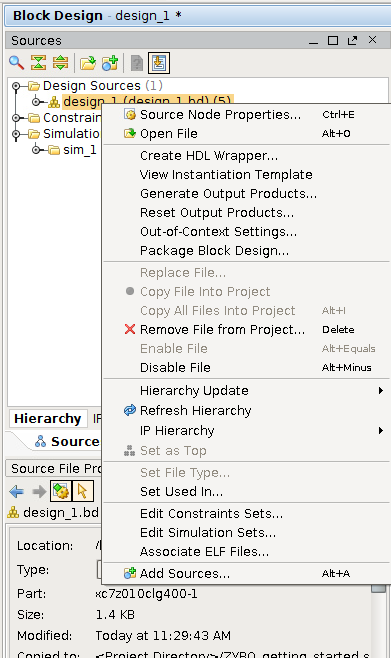Click the Source Node Properties icon in menu
Image resolution: width=391 pixels, height=658 pixels.
point(130,115)
